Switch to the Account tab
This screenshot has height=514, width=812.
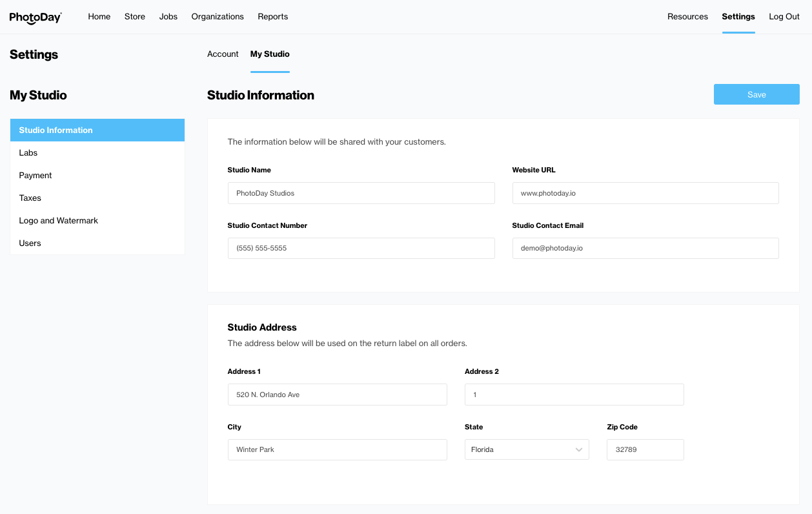(223, 54)
